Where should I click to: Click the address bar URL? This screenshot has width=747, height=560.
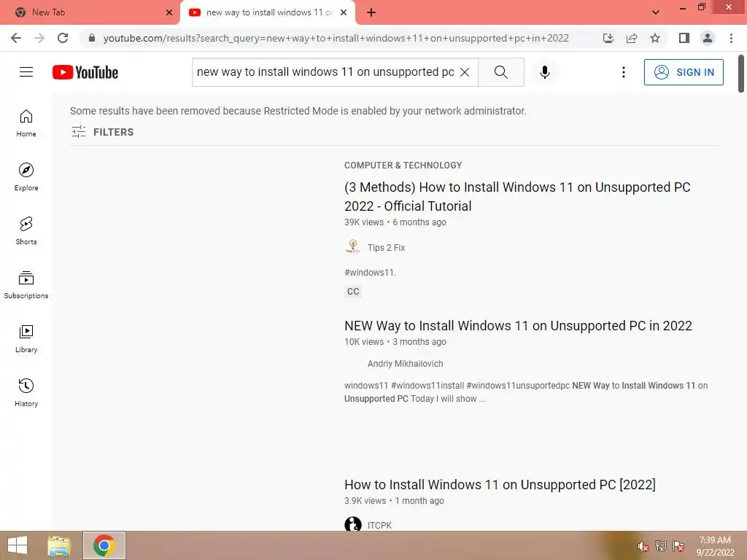coord(336,38)
